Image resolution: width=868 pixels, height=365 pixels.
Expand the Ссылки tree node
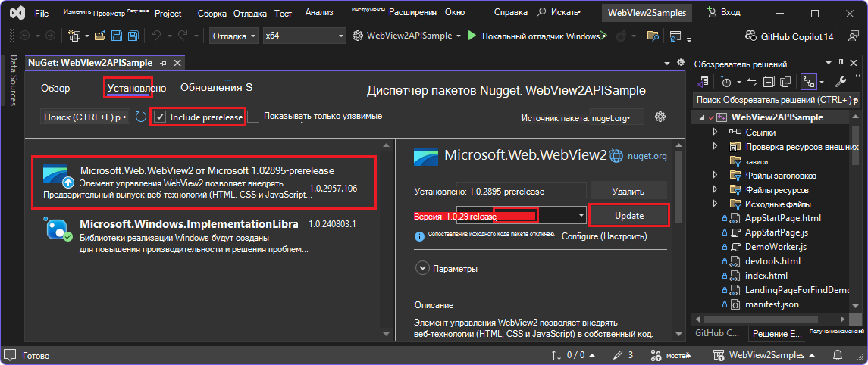click(715, 132)
